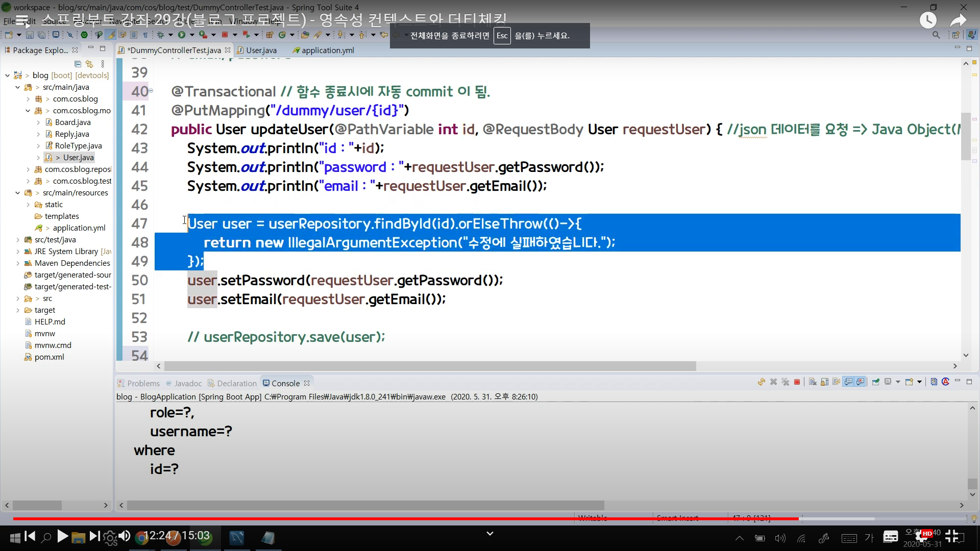Click the red video progress bar
Image resolution: width=980 pixels, height=551 pixels.
coord(408,518)
